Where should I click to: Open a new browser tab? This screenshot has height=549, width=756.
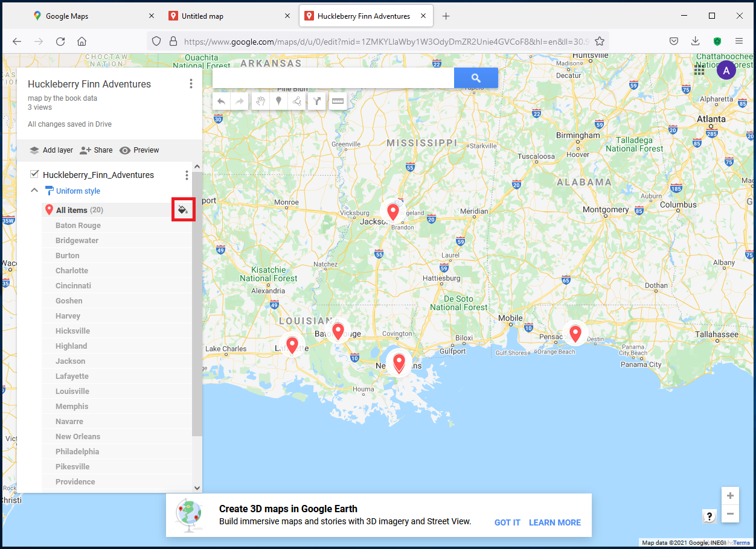[x=446, y=16]
